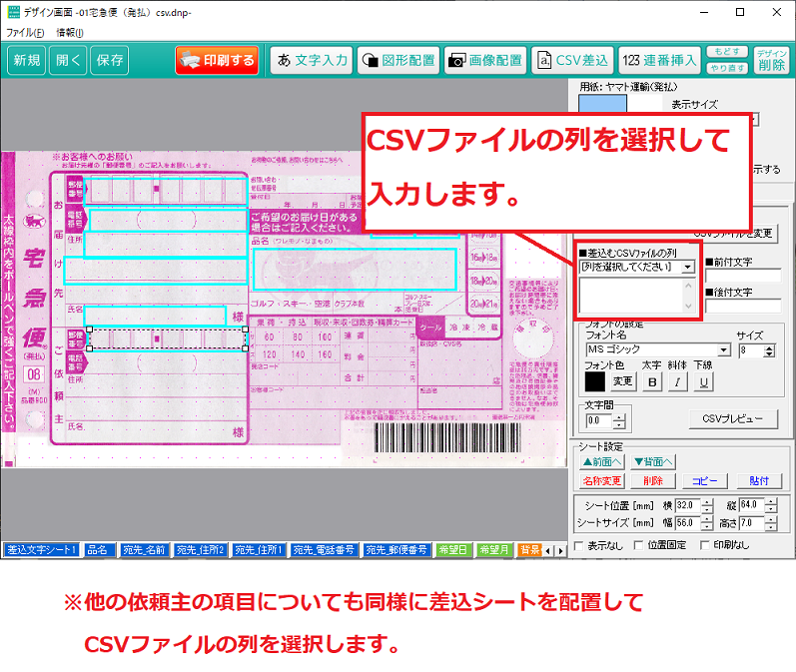The height and width of the screenshot is (672, 796).
Task: Select the green 希望日 sheet tab
Action: point(453,550)
